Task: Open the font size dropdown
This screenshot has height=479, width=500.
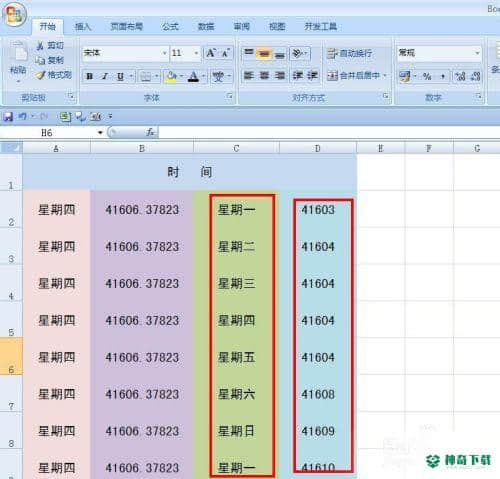Action: [196, 53]
